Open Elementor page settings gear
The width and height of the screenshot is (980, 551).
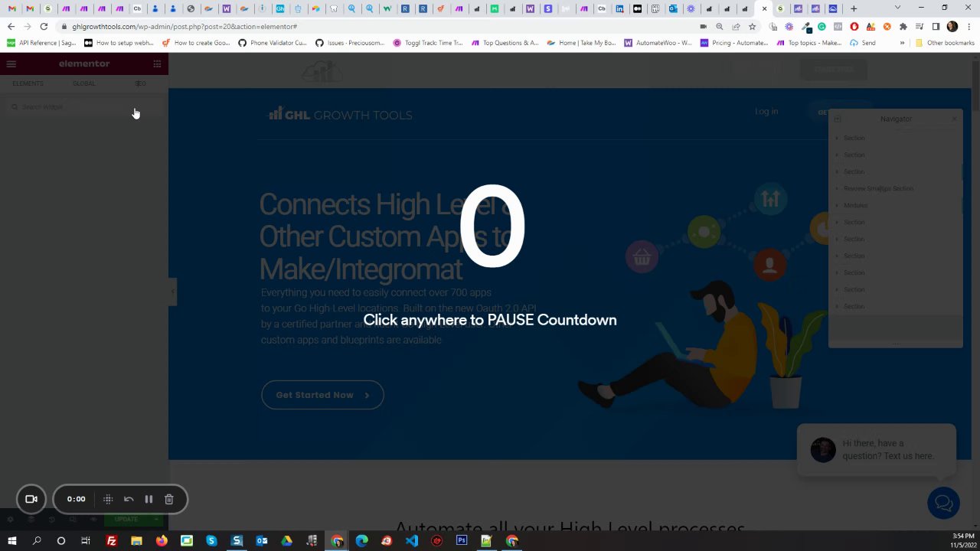point(11,520)
